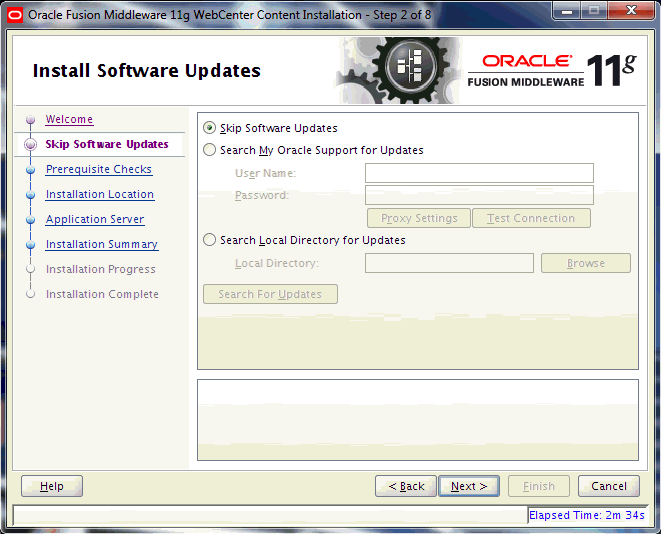The height and width of the screenshot is (534, 661).
Task: Open Help
Action: 52,486
